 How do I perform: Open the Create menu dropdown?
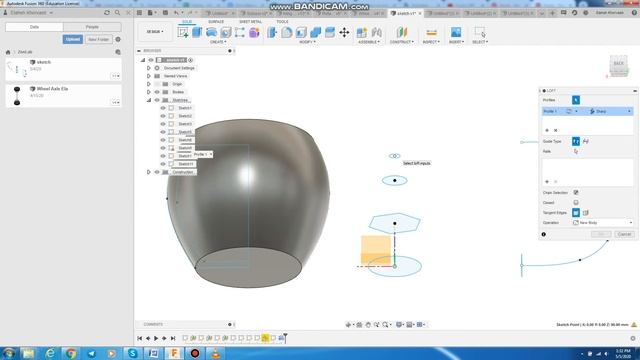pos(218,42)
